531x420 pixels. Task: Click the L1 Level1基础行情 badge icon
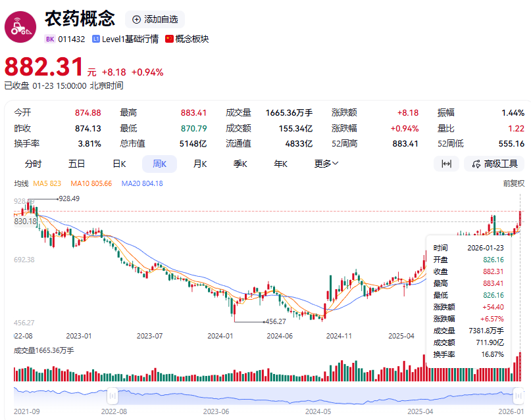pos(96,39)
